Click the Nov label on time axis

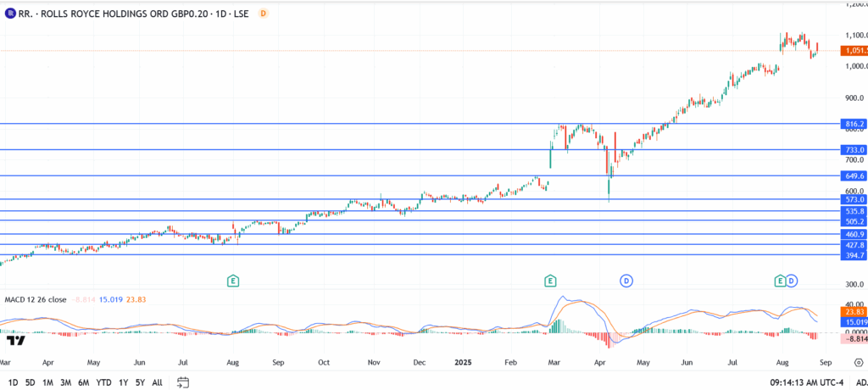coord(374,363)
